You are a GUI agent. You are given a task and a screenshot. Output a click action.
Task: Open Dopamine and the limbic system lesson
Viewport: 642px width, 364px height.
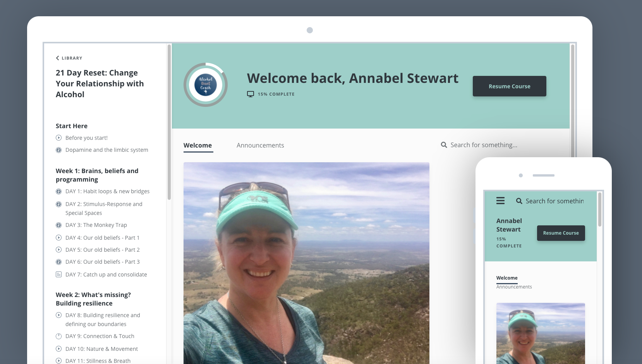(107, 150)
